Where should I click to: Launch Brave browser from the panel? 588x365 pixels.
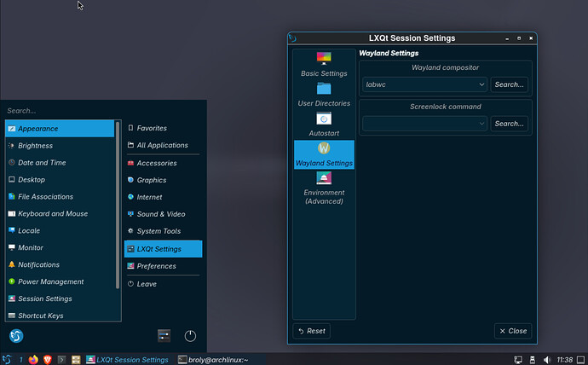(47, 360)
